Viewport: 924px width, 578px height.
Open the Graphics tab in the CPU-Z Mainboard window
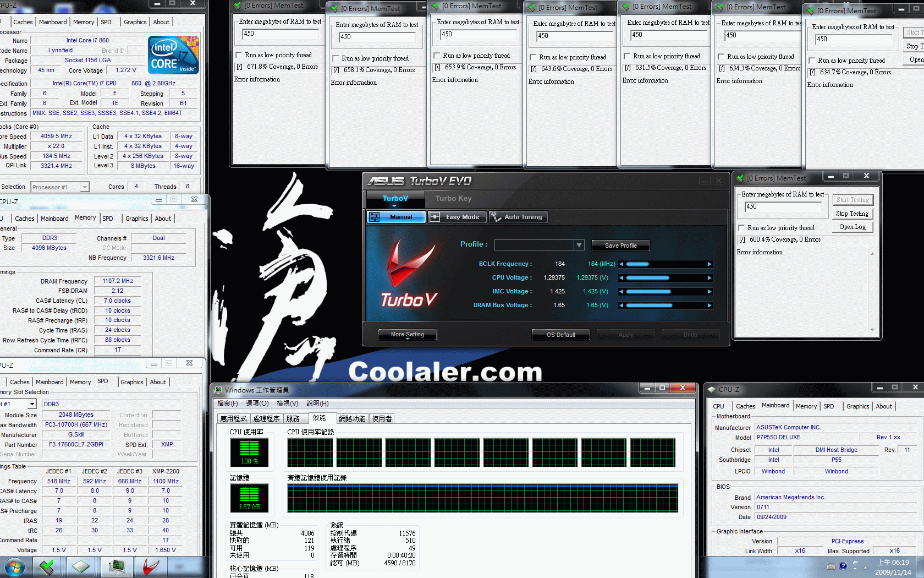point(857,406)
